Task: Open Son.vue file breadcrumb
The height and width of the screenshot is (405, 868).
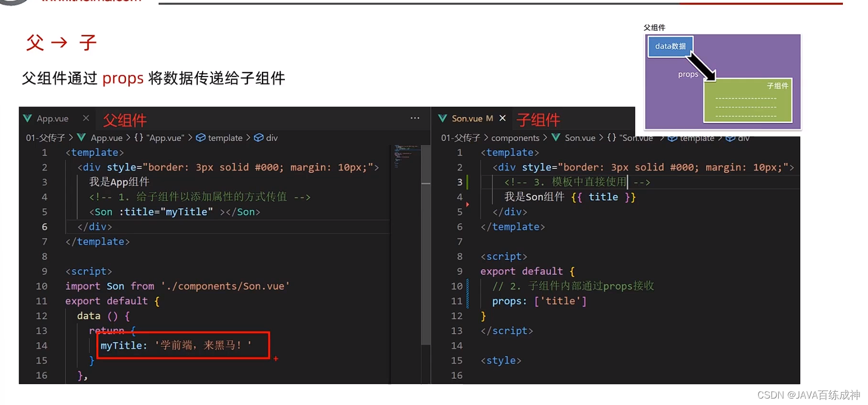Action: pyautogui.click(x=580, y=137)
